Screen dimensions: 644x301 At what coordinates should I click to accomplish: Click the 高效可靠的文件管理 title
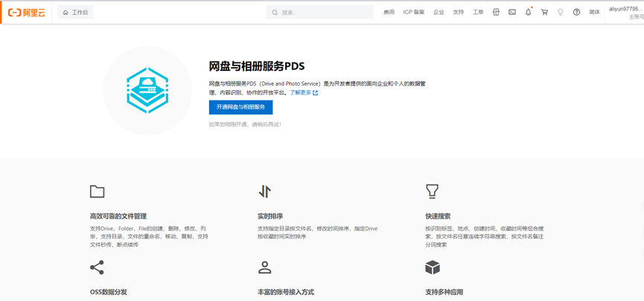tap(118, 216)
